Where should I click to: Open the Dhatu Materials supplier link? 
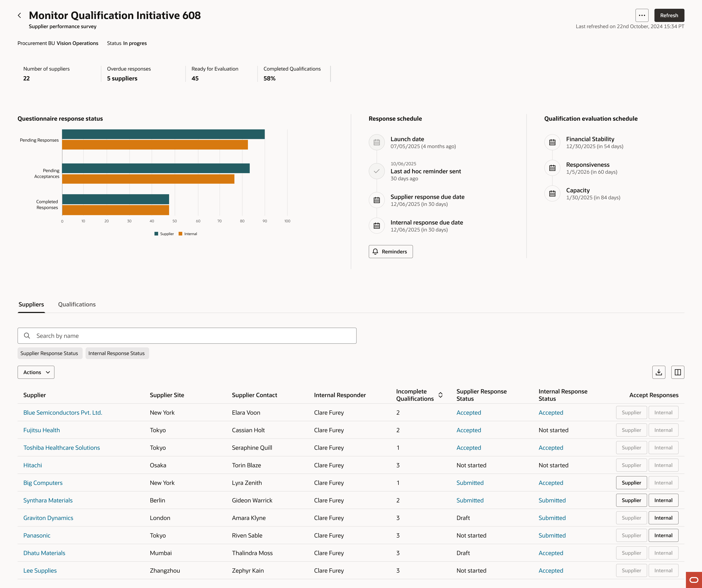click(x=44, y=553)
